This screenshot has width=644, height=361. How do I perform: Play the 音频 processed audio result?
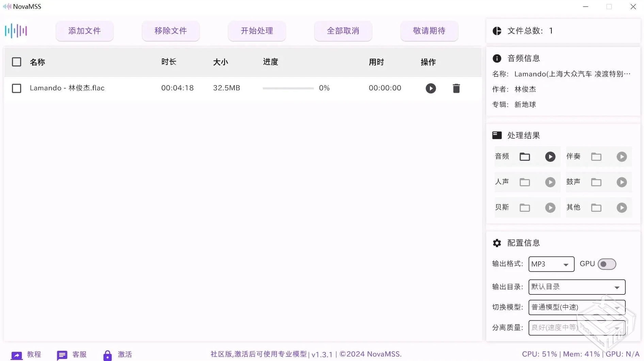click(x=550, y=156)
